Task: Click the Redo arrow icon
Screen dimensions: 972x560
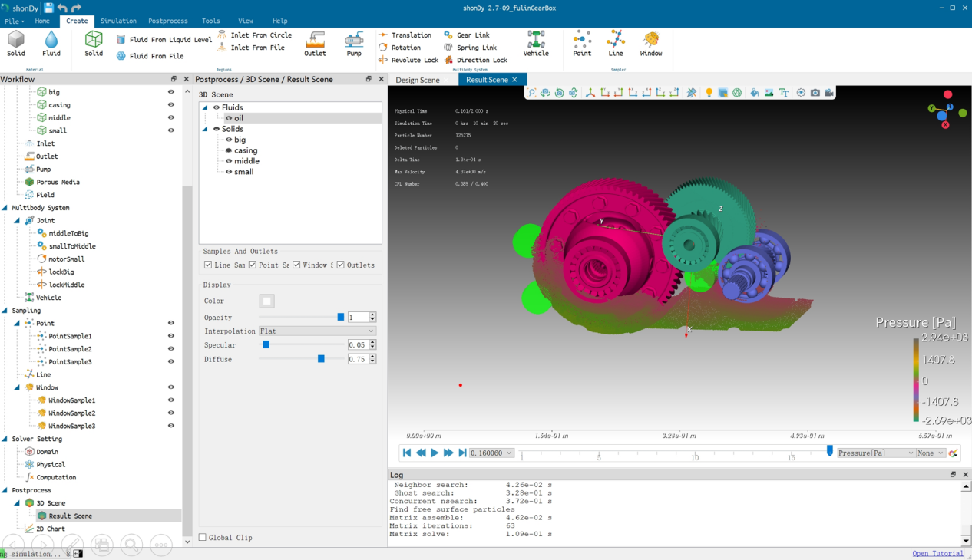Action: pos(76,8)
